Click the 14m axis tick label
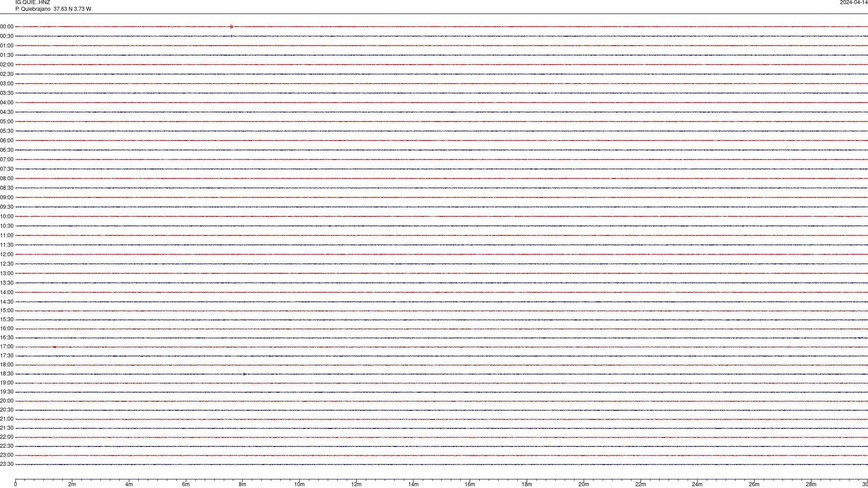 [x=413, y=484]
